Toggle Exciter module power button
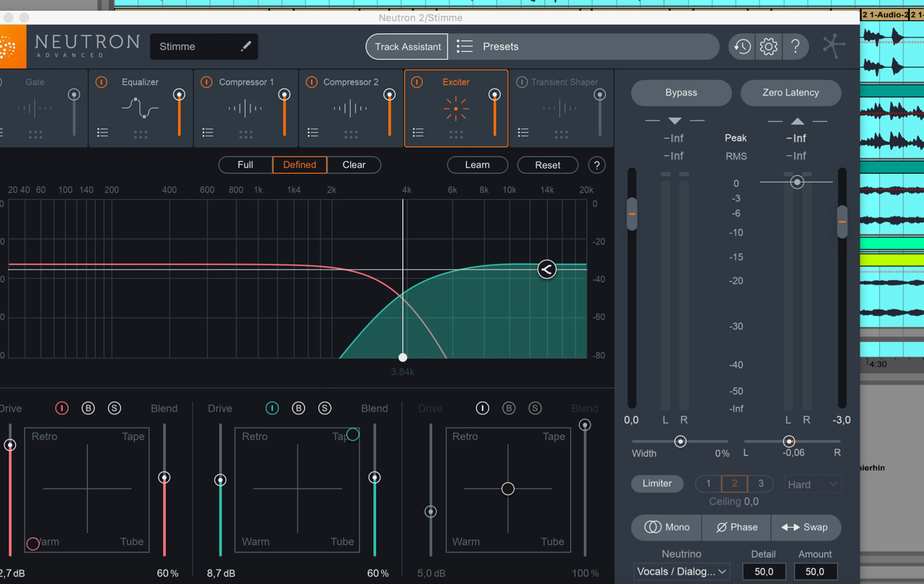The height and width of the screenshot is (584, 924). (x=417, y=82)
